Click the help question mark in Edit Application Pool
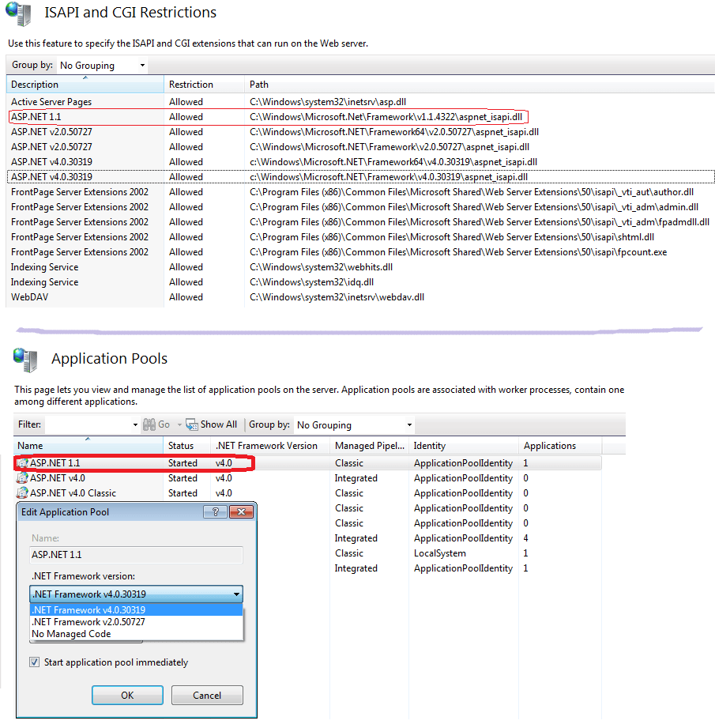The height and width of the screenshot is (728, 715). (215, 511)
